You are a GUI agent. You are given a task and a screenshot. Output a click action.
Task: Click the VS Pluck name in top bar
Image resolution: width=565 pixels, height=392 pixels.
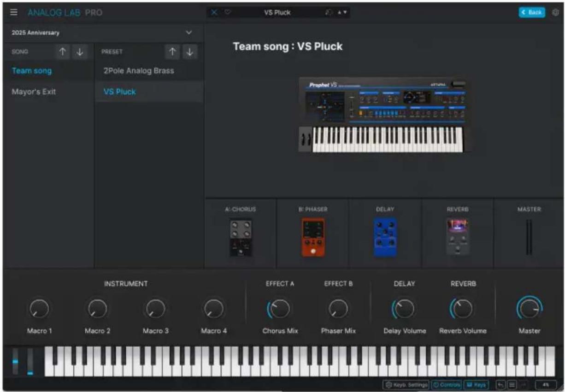pos(277,12)
